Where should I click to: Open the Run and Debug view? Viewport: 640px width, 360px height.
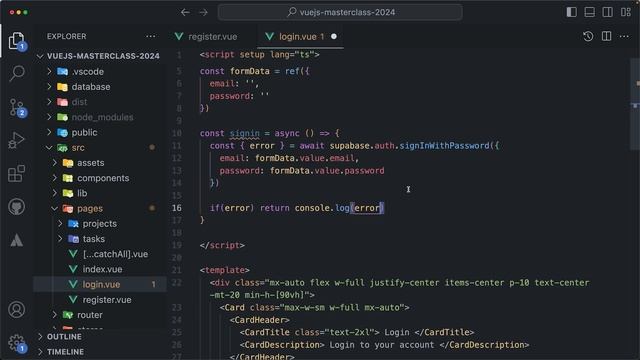point(17,140)
